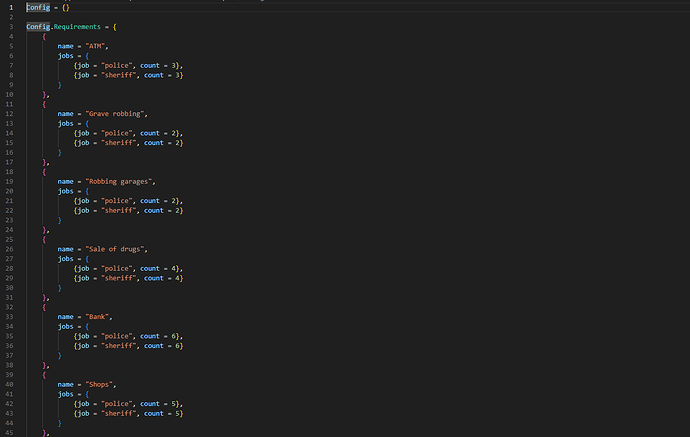This screenshot has height=437, width=690.
Task: Click line number 2 in the gutter
Action: click(x=11, y=17)
